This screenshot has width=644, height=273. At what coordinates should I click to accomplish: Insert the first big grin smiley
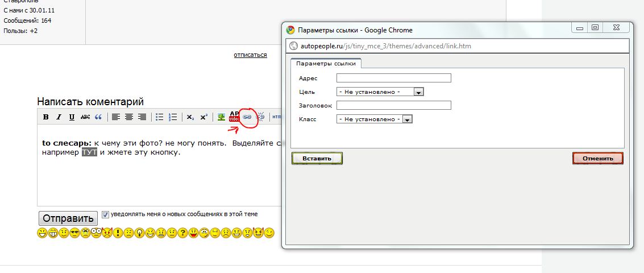(42, 234)
